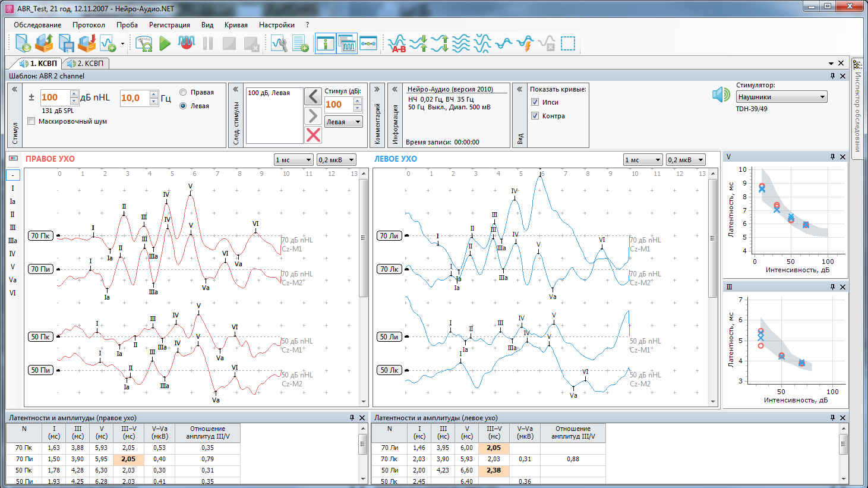
Task: Toggle the Ипси curves checkbox
Action: coord(535,102)
